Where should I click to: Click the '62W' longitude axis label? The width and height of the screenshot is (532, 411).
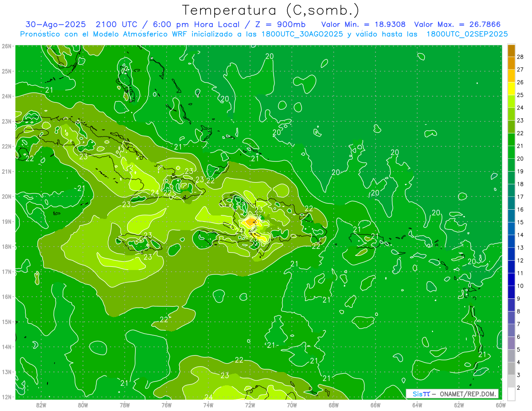click(x=459, y=405)
